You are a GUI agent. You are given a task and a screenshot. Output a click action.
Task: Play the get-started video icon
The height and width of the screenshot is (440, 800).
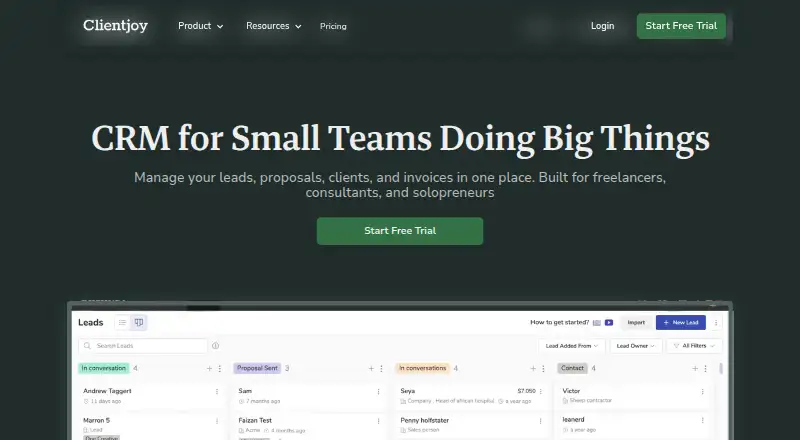pyautogui.click(x=609, y=323)
